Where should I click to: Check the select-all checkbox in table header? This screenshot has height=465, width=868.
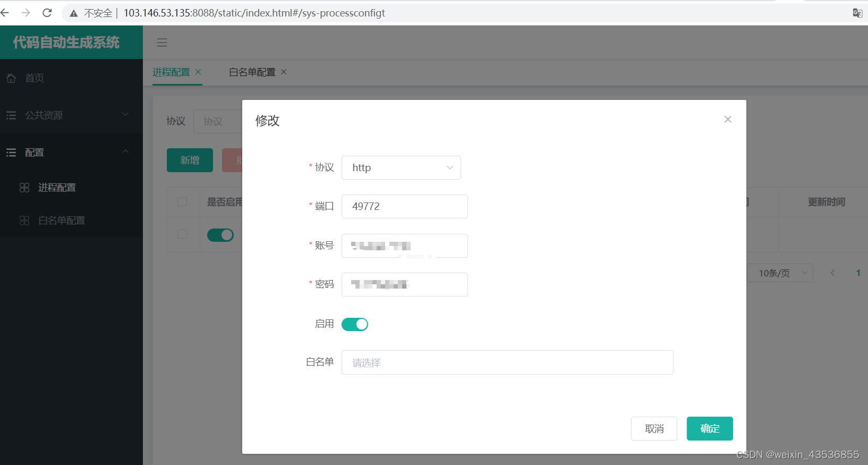182,202
